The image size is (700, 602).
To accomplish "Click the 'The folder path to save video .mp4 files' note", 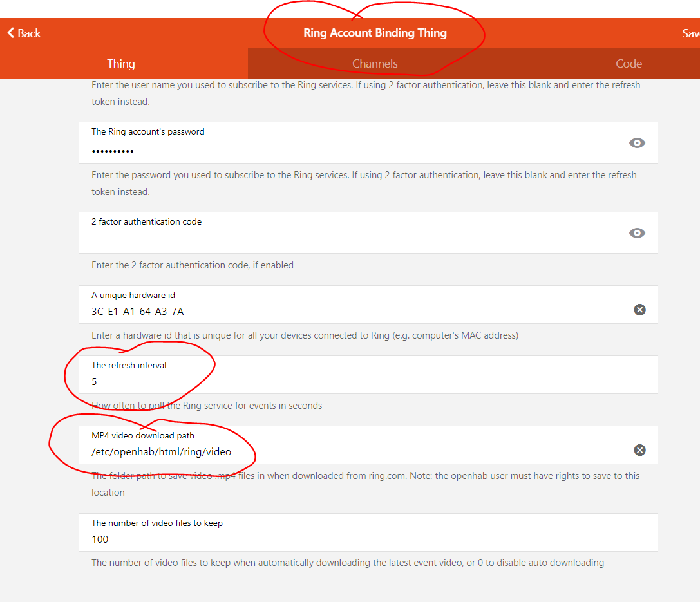I will tap(366, 484).
